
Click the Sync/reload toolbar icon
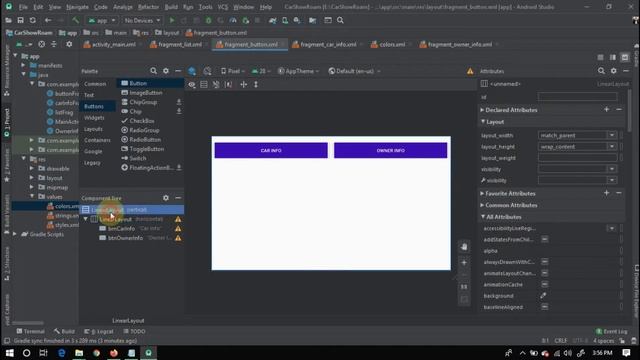click(x=33, y=20)
